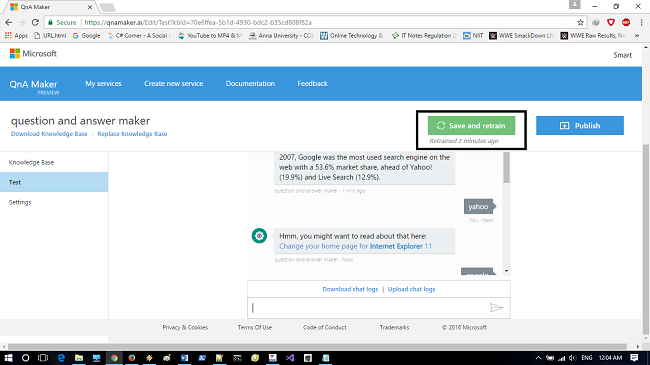Select the QnA Maker browser tab
This screenshot has height=365, width=650.
tap(50, 7)
